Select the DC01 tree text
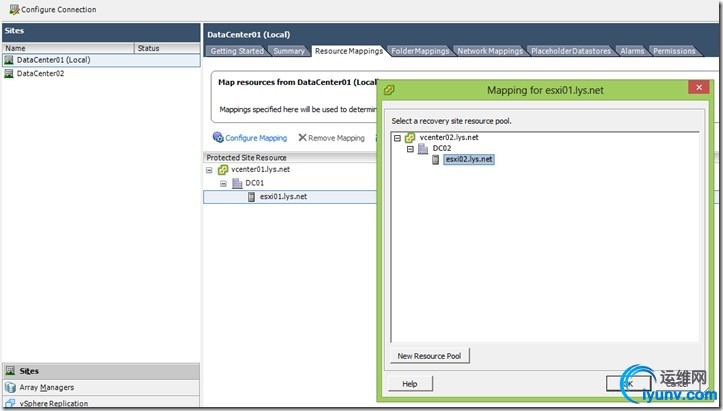Screen dimensions: 723x411 point(255,183)
